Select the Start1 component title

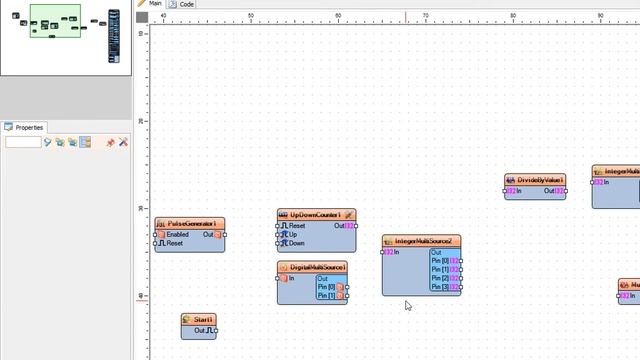pos(203,320)
